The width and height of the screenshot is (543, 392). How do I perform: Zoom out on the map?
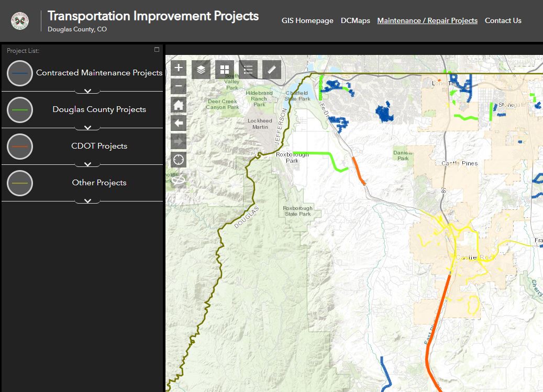179,86
